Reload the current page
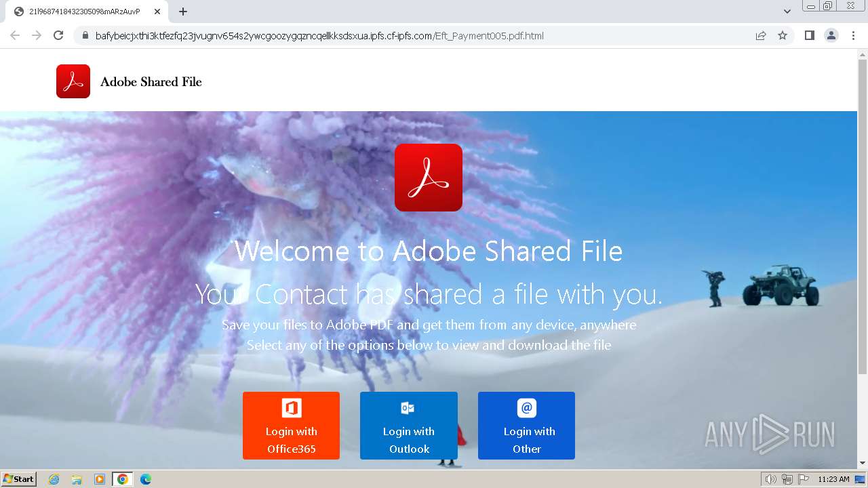 pos(58,35)
